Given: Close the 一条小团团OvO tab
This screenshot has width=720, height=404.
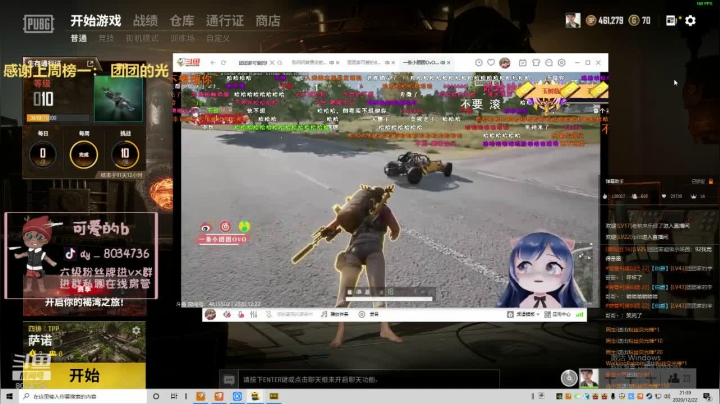Looking at the screenshot, I should (449, 62).
